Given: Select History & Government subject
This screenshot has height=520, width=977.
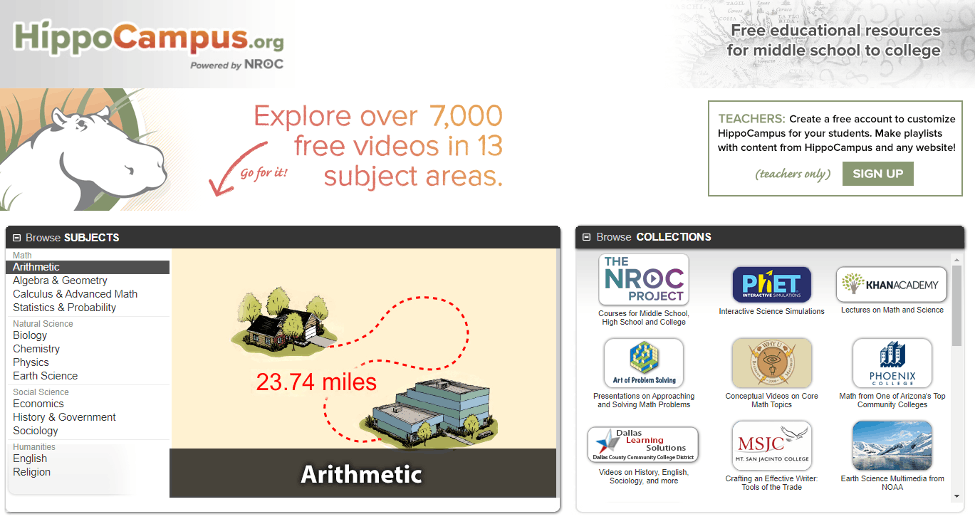Looking at the screenshot, I should click(64, 417).
